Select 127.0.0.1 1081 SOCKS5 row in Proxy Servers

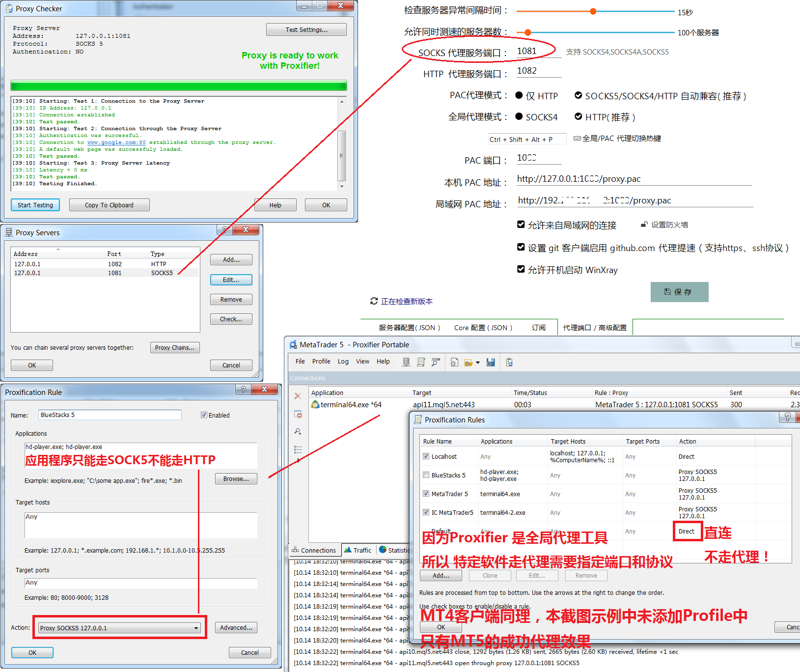click(x=105, y=273)
